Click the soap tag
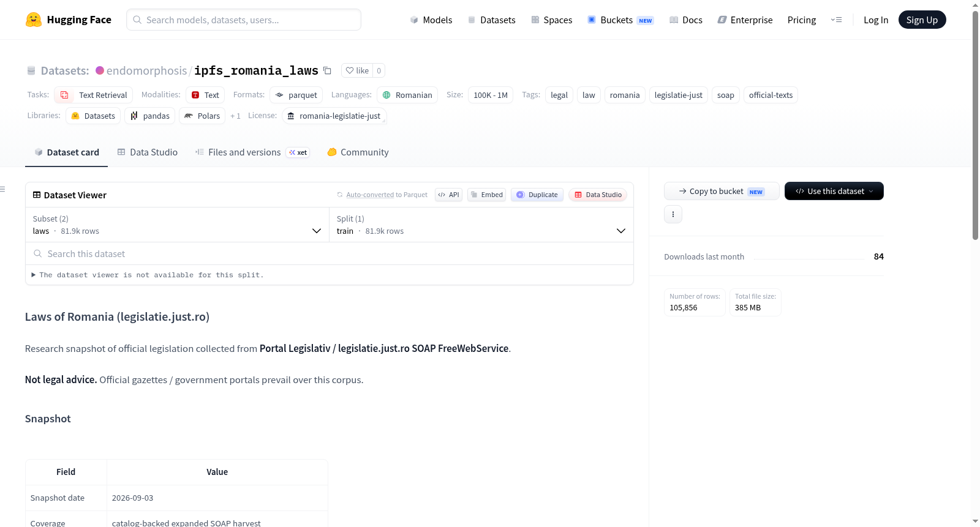 coord(726,95)
